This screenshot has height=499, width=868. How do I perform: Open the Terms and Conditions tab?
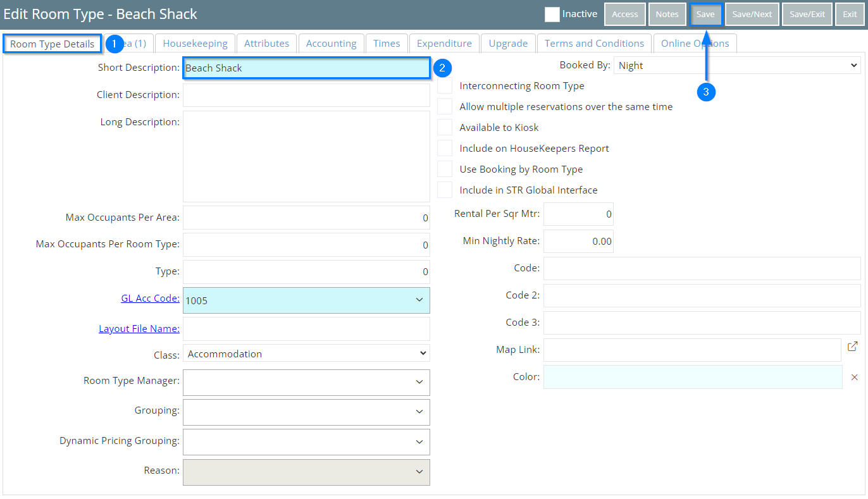click(594, 44)
